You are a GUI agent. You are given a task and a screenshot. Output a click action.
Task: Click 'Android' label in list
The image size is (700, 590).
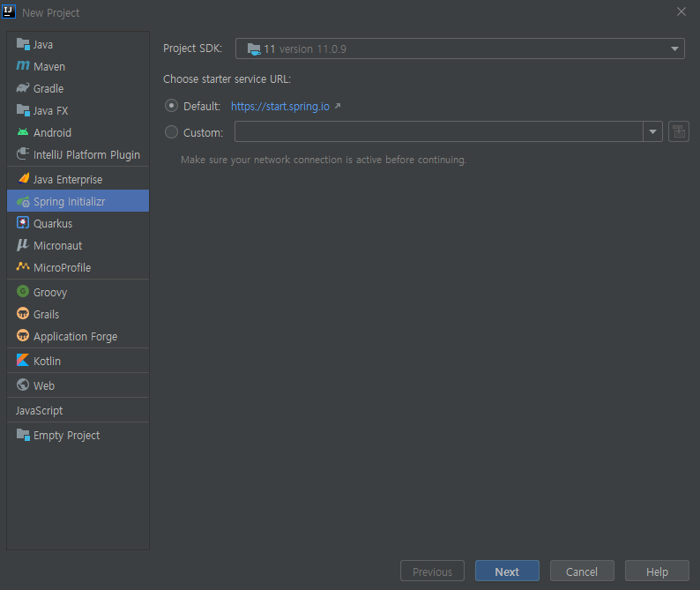point(52,132)
